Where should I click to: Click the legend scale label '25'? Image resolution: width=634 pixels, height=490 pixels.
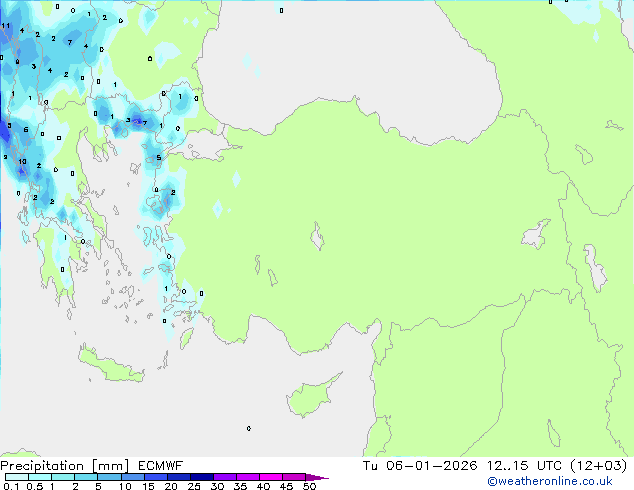pos(194,486)
